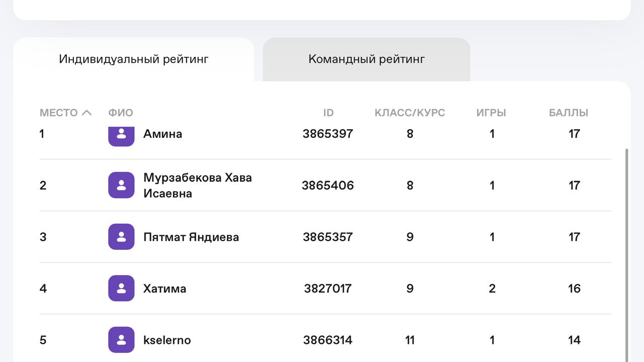Click kselerno's purple avatar icon
This screenshot has height=362, width=644.
(121, 340)
